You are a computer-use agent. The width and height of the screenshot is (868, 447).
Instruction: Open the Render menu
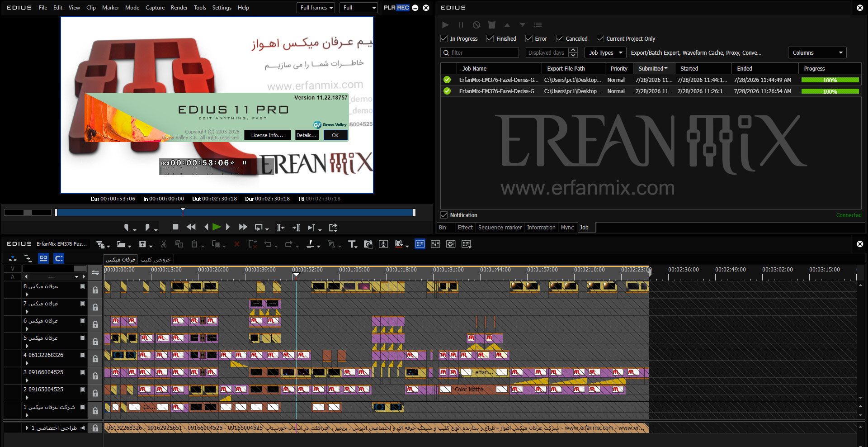point(179,8)
